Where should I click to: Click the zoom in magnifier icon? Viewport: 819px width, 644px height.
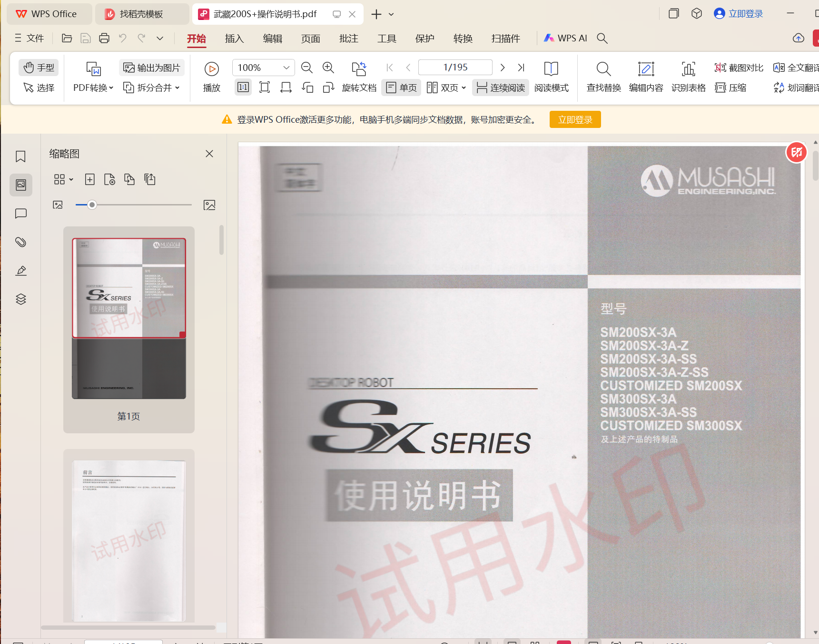coord(328,68)
